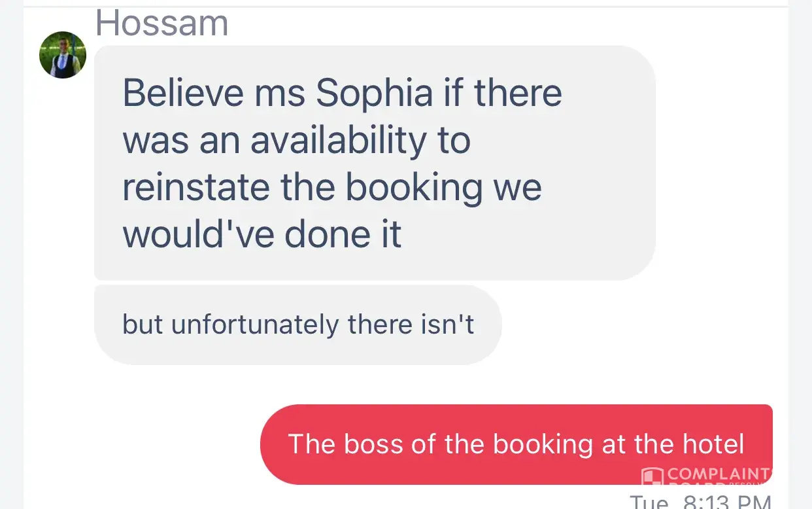Select the 'Believe ms Sophia' message bubble
This screenshot has height=509, width=812.
tap(375, 162)
